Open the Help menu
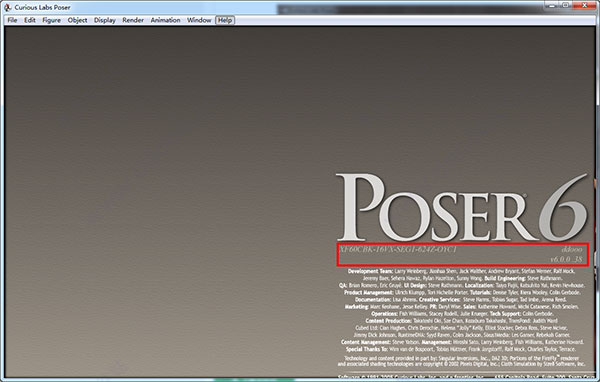The image size is (600, 382). pos(225,20)
